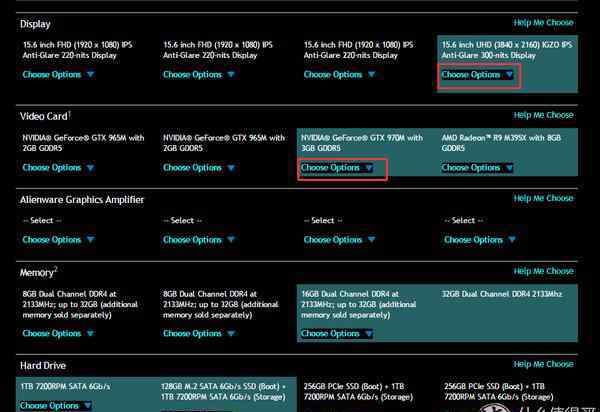This screenshot has height=412, width=600.
Task: Select the 32GB Dual Channel DDR4 2133MHz text
Action: click(x=502, y=294)
